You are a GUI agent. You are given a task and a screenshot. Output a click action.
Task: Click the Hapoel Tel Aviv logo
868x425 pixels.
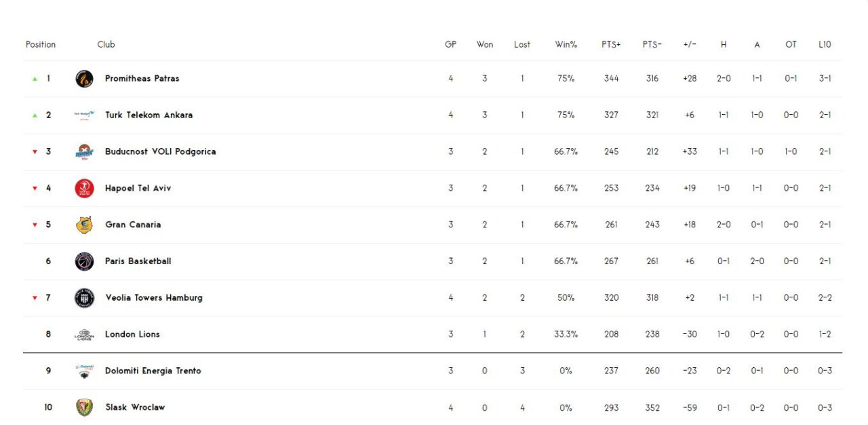84,188
